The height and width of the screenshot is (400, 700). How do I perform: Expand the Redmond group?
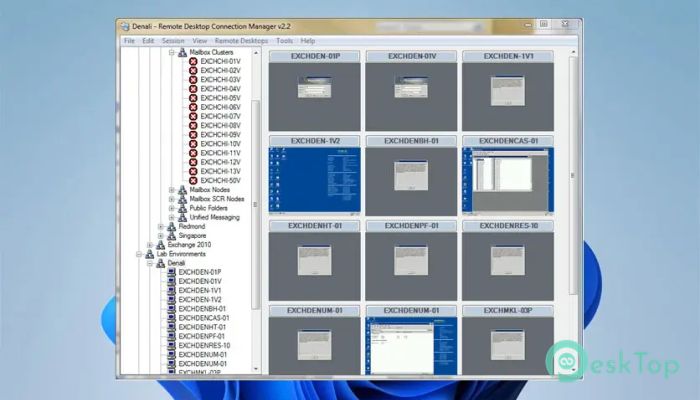[x=161, y=226]
